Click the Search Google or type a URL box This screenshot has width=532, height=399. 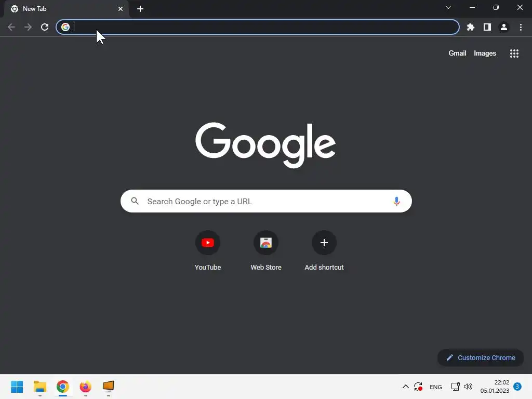pyautogui.click(x=266, y=201)
